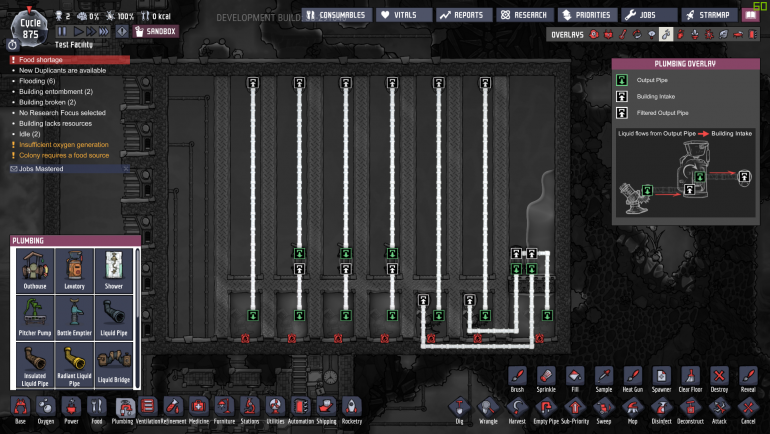
Task: Select the Sub-Priority tool
Action: [x=575, y=410]
